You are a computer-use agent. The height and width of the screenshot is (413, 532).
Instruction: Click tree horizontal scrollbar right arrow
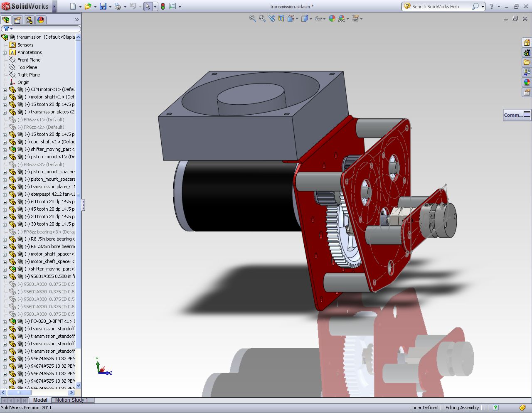coord(71,392)
